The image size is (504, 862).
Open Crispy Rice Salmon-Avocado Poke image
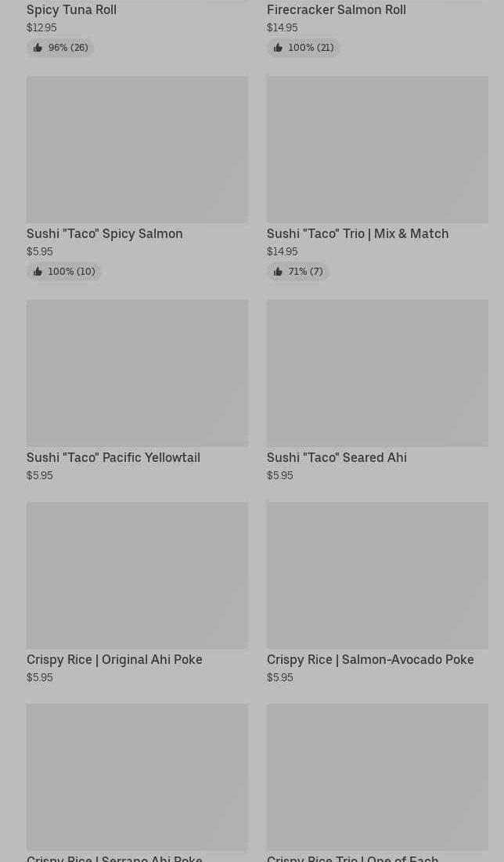pyautogui.click(x=377, y=575)
